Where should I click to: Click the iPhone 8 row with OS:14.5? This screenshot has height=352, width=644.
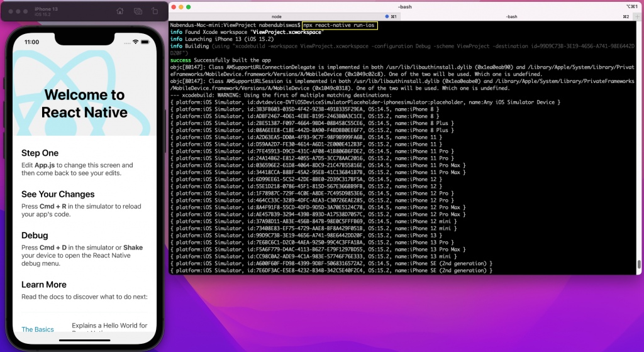click(305, 109)
